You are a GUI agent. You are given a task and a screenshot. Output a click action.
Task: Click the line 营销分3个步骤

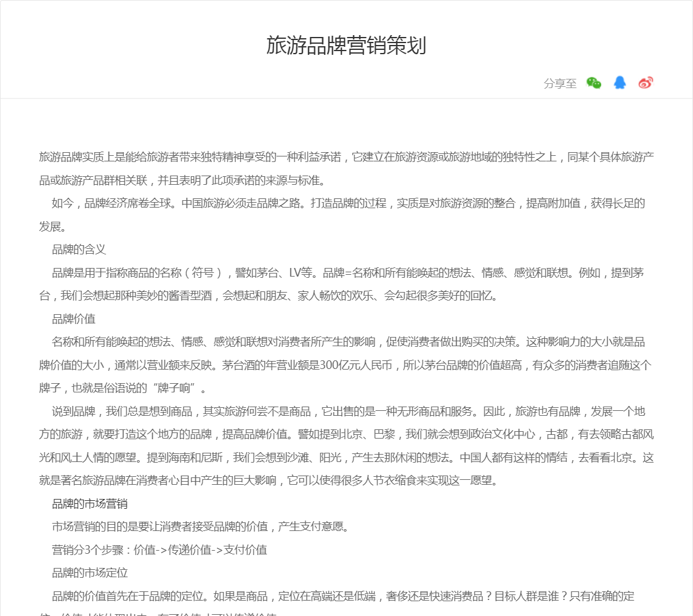pyautogui.click(x=159, y=550)
